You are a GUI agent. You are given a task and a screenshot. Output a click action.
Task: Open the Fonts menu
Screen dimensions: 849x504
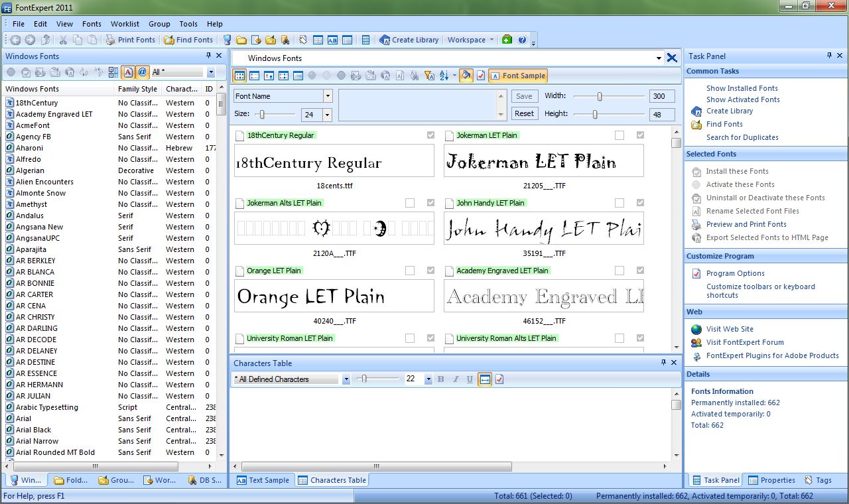[x=92, y=24]
